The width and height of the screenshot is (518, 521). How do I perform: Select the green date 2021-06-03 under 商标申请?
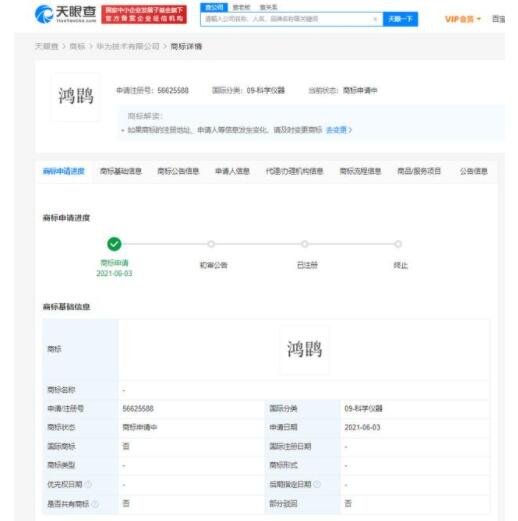pyautogui.click(x=114, y=273)
